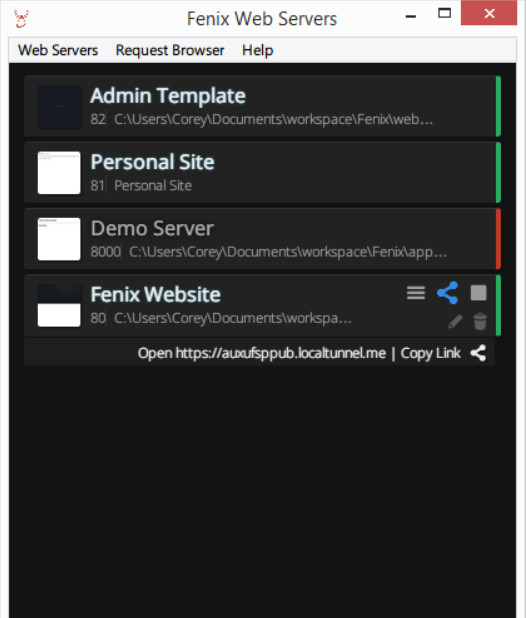
Task: Click the Fenix Website thumbnail
Action: point(59,305)
